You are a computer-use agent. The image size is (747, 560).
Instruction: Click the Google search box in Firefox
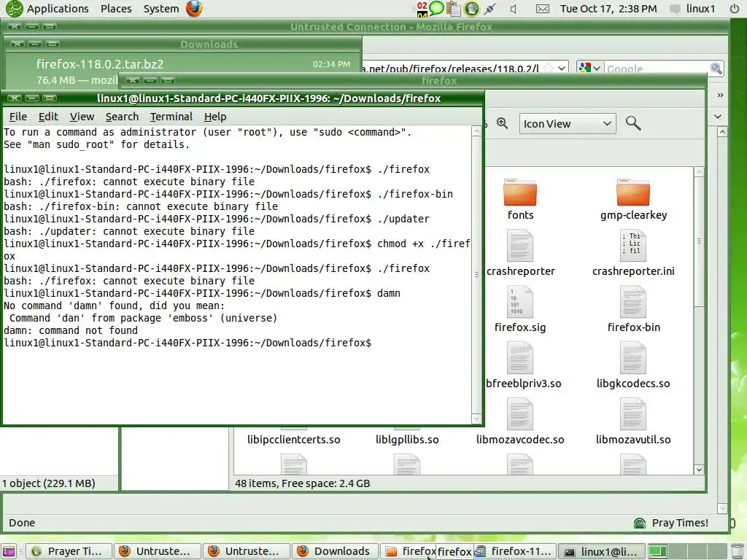657,69
